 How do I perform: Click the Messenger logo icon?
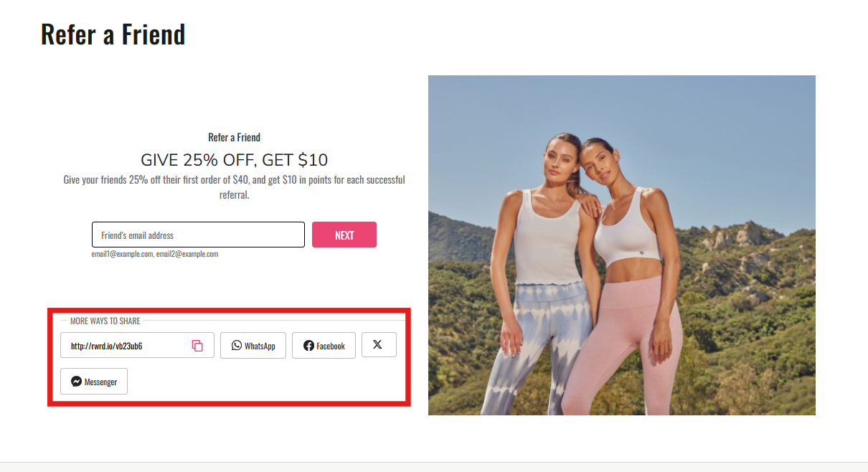(76, 382)
